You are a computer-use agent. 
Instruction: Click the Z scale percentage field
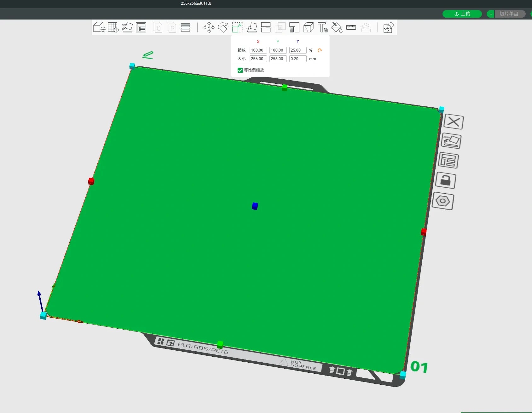(298, 50)
